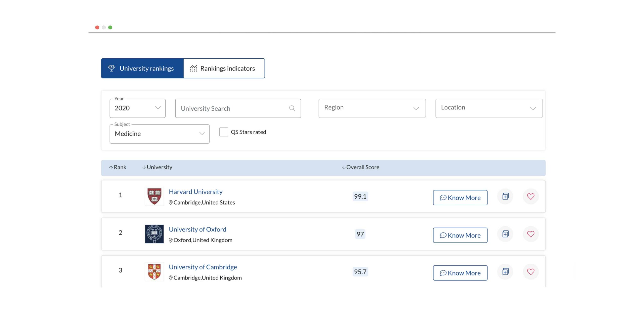Click the Harvard University crest logo

(154, 196)
